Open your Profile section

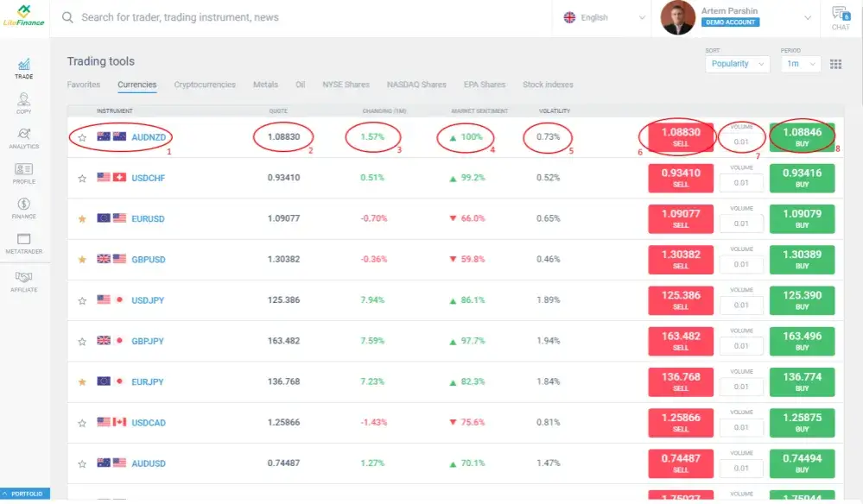click(23, 173)
